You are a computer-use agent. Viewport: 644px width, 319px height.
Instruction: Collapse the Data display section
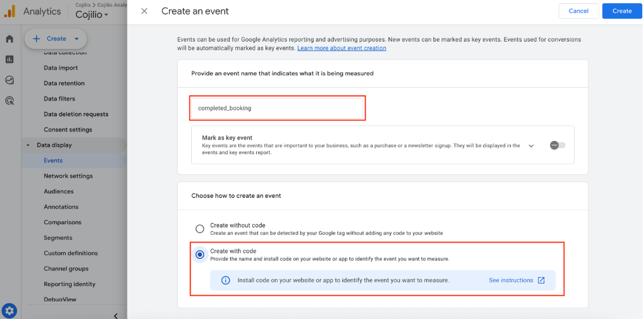click(28, 145)
